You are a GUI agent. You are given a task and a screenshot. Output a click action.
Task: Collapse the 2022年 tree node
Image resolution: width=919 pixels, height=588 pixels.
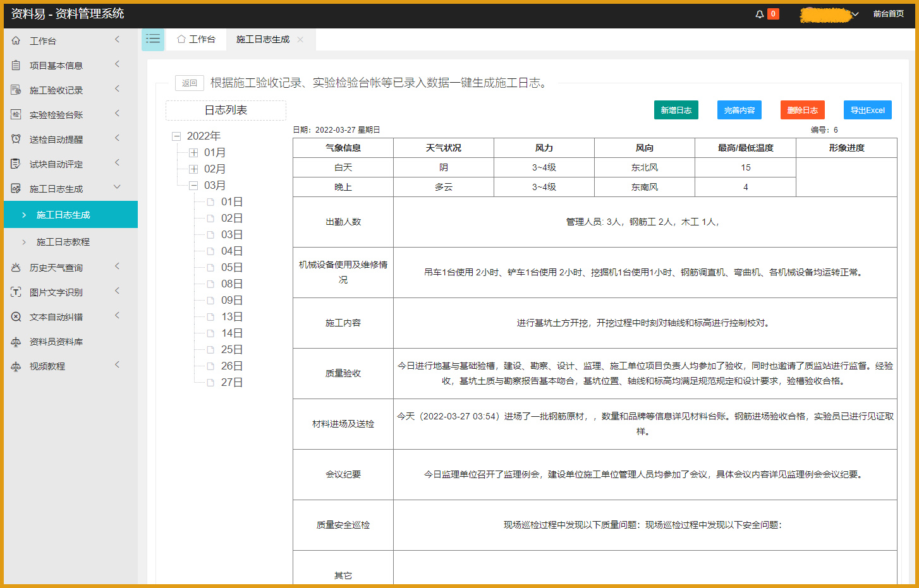[176, 136]
